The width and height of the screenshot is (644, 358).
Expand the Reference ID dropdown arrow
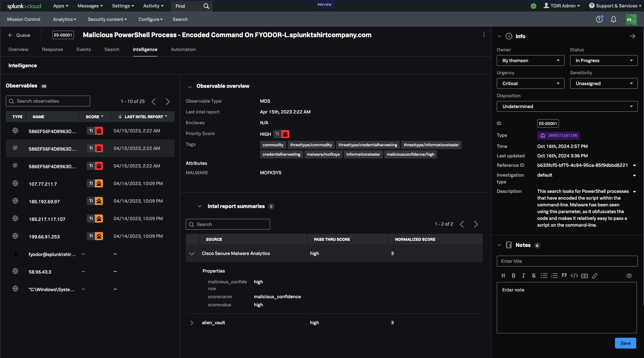pyautogui.click(x=635, y=165)
